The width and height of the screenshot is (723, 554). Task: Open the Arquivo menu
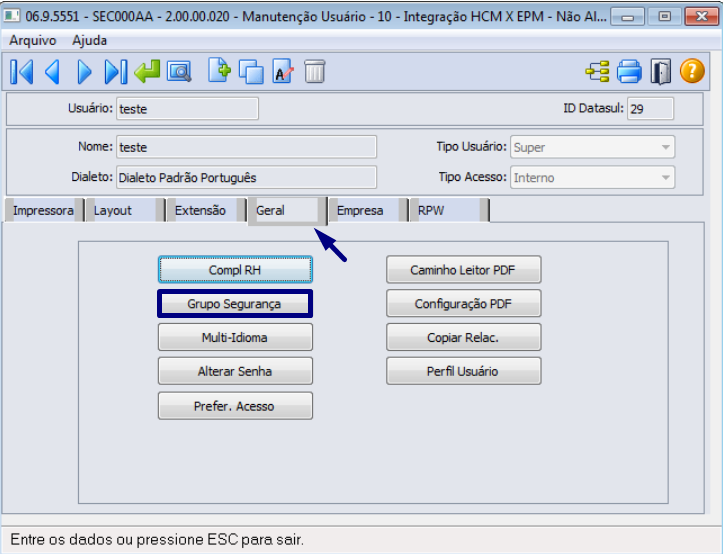coord(32,41)
